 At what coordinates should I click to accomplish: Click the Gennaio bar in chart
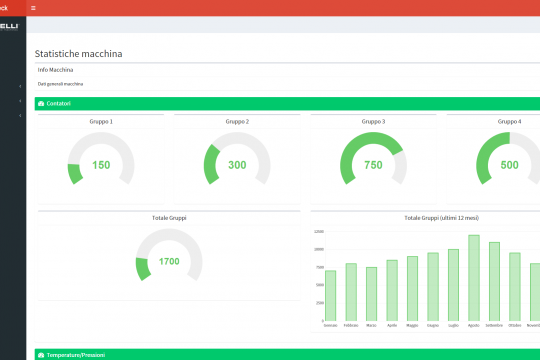(x=331, y=296)
